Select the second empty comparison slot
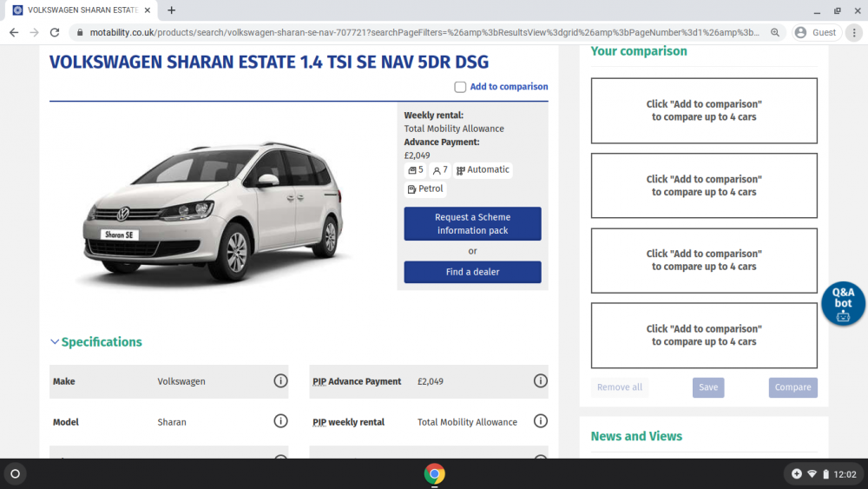This screenshot has width=868, height=489. click(704, 186)
